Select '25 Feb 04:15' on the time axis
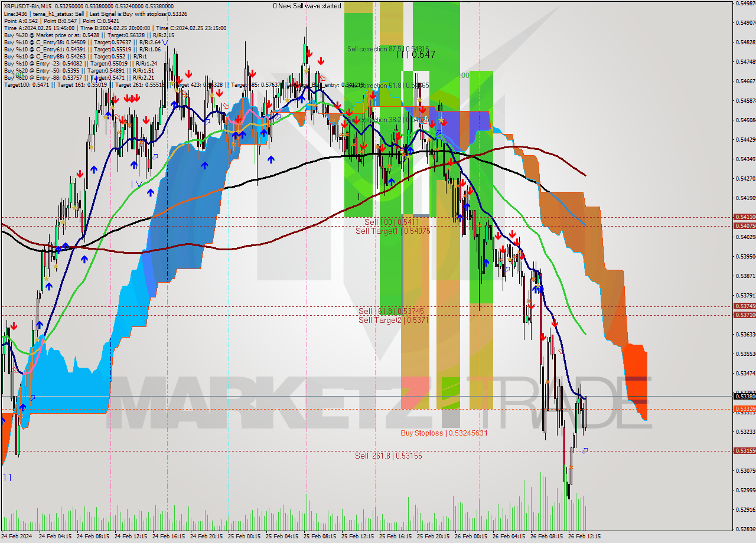Screen dimensions: 756x543 (x=282, y=537)
